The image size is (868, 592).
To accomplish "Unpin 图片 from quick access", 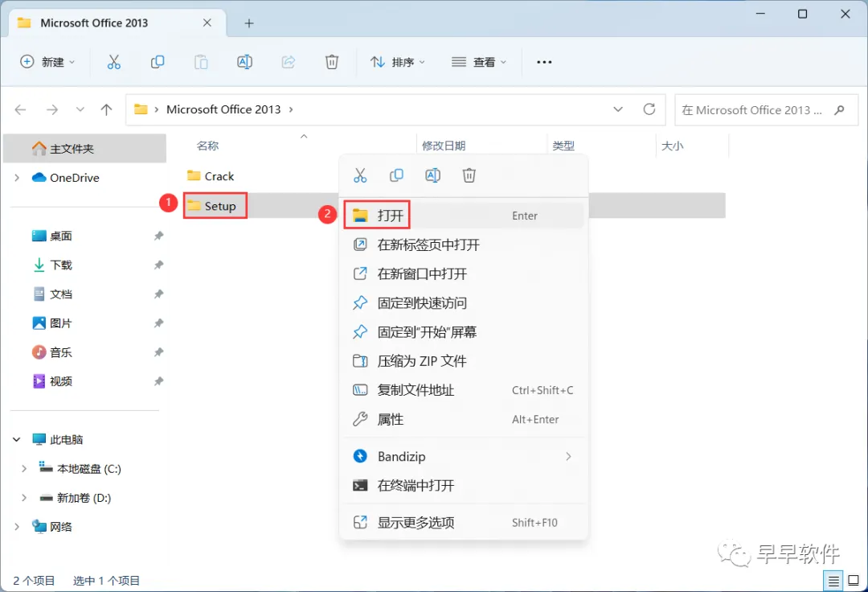I will pos(158,323).
